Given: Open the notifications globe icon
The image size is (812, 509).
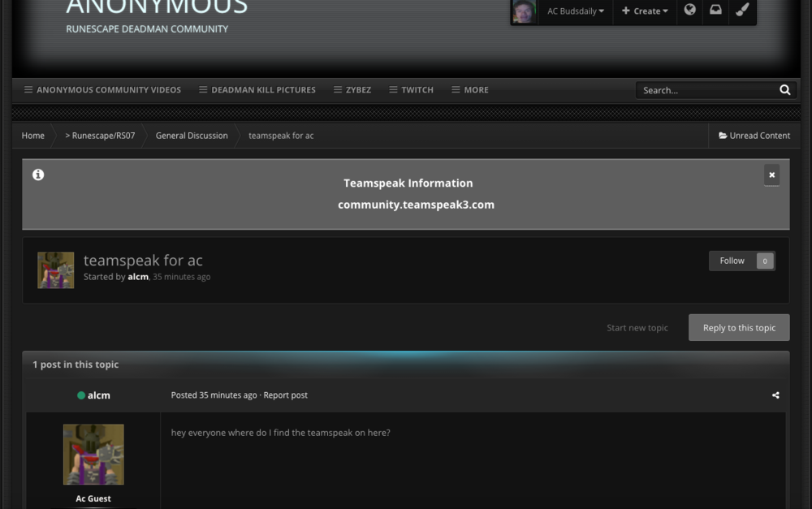Looking at the screenshot, I should 689,11.
